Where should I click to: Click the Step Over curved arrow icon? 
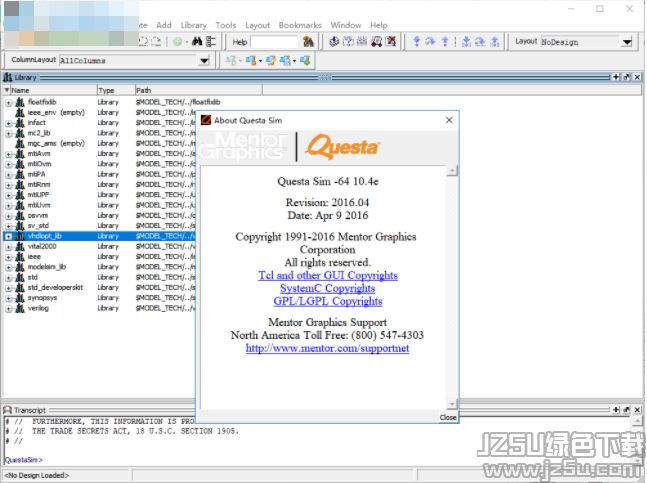pos(430,41)
